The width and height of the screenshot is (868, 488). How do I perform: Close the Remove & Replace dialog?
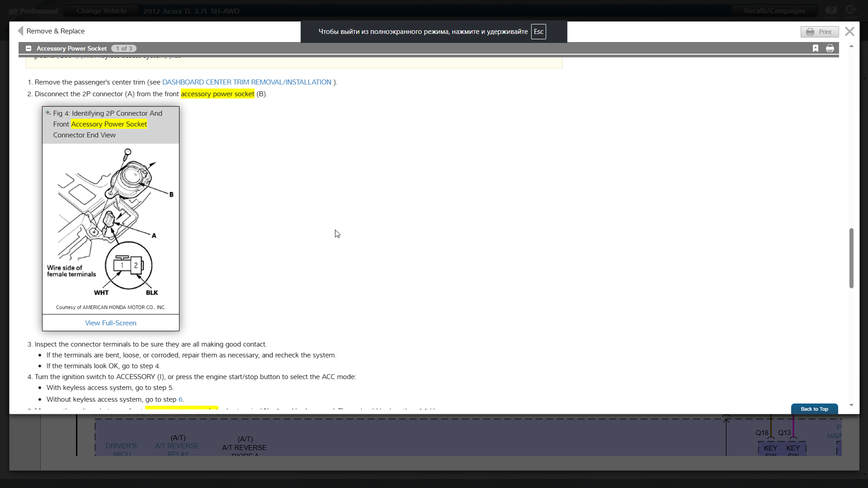pyautogui.click(x=849, y=31)
